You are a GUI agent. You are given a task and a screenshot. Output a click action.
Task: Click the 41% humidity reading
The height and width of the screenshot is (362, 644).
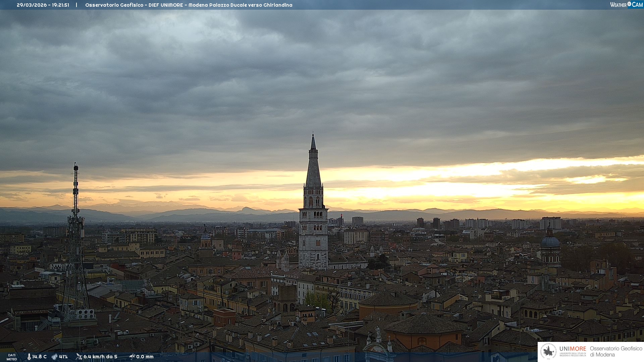tap(63, 357)
